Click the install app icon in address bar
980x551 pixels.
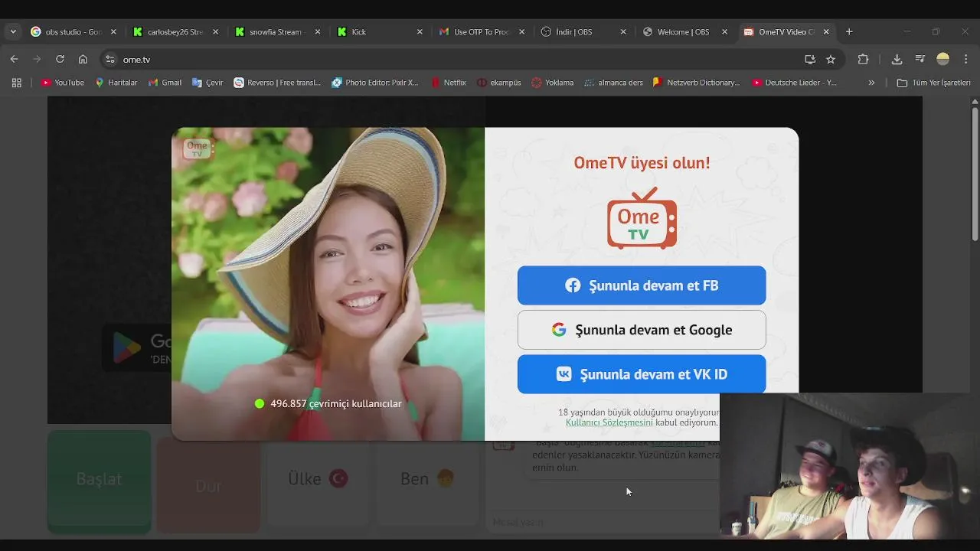tap(810, 59)
